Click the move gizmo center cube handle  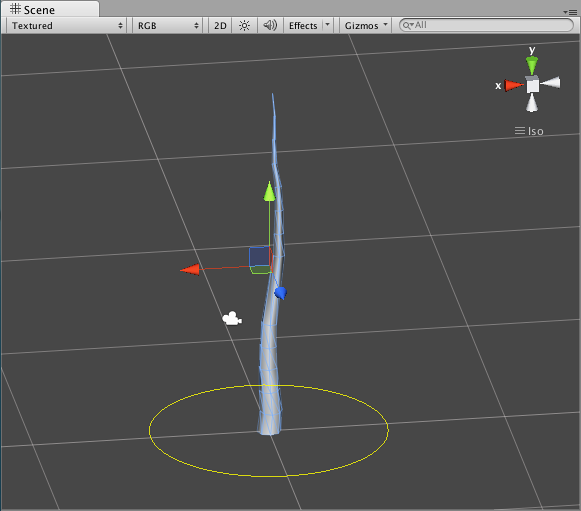260,260
